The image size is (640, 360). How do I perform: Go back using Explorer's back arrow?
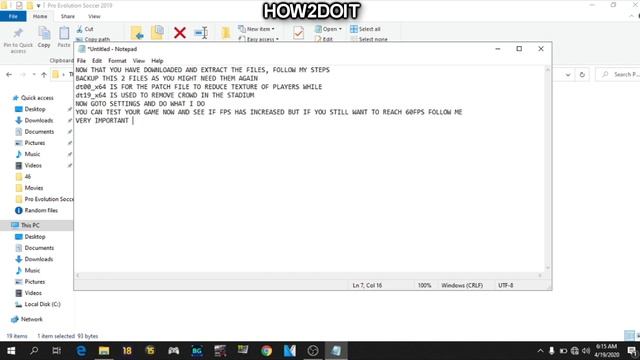pos(9,74)
